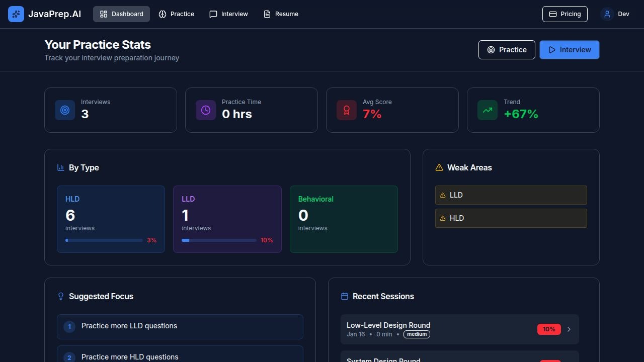644x362 pixels.
Task: Select the Dev user profile
Action: tap(615, 14)
